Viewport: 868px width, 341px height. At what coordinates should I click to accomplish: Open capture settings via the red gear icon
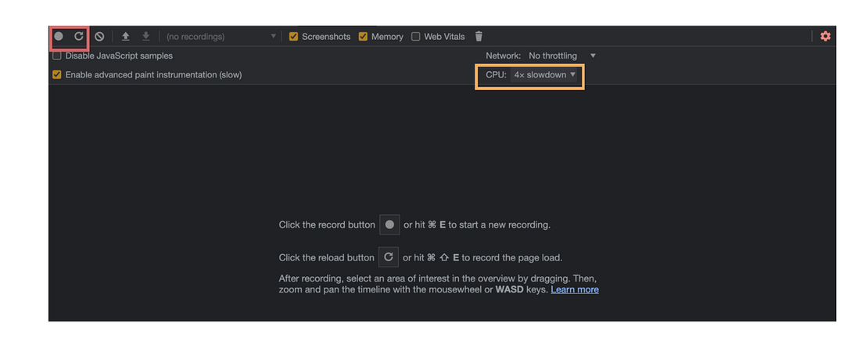[825, 37]
